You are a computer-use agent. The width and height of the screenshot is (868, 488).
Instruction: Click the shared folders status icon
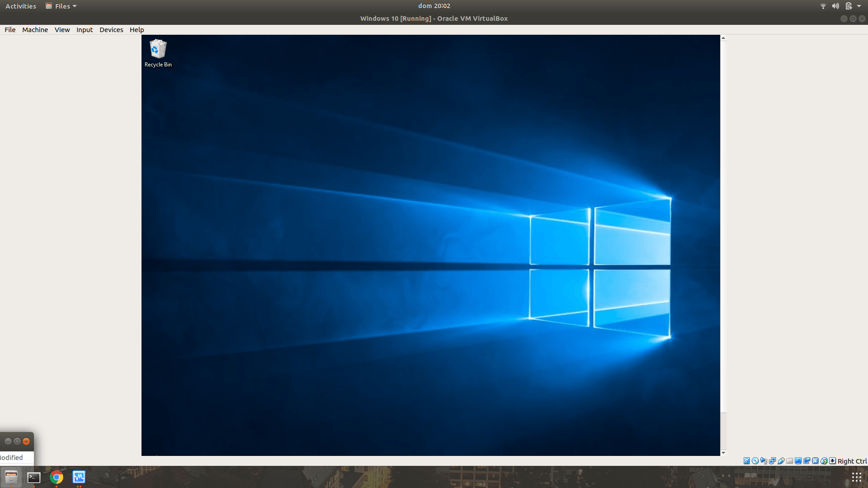click(x=789, y=461)
